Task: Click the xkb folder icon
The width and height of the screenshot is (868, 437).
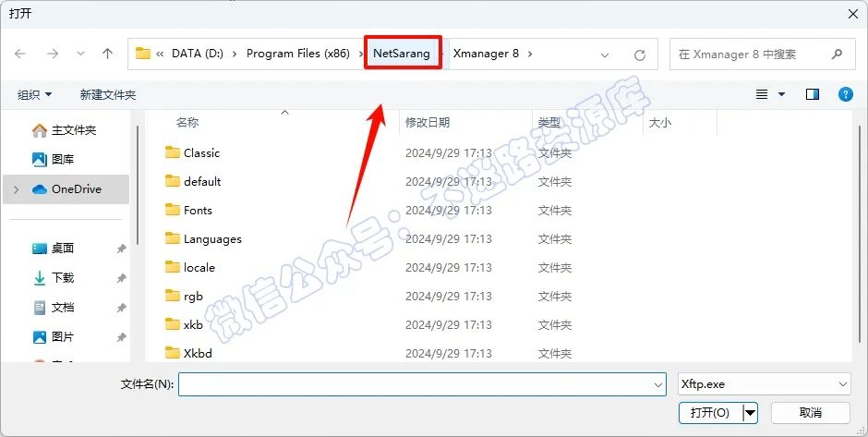Action: click(173, 324)
